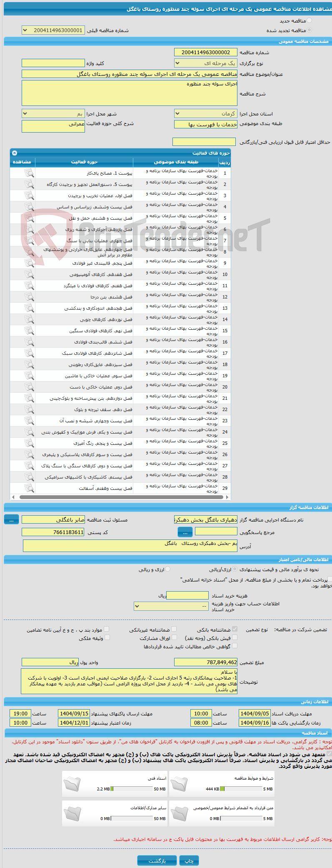Open view icon for activity row 2
The height and width of the screenshot is (868, 332).
click(x=29, y=184)
